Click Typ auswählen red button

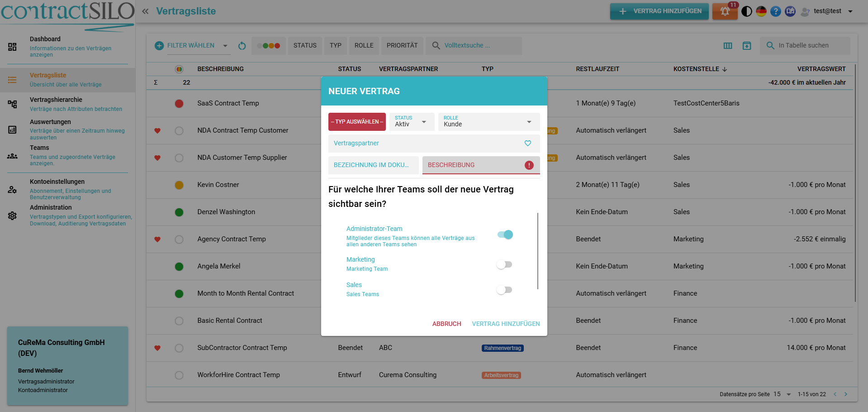click(x=357, y=122)
